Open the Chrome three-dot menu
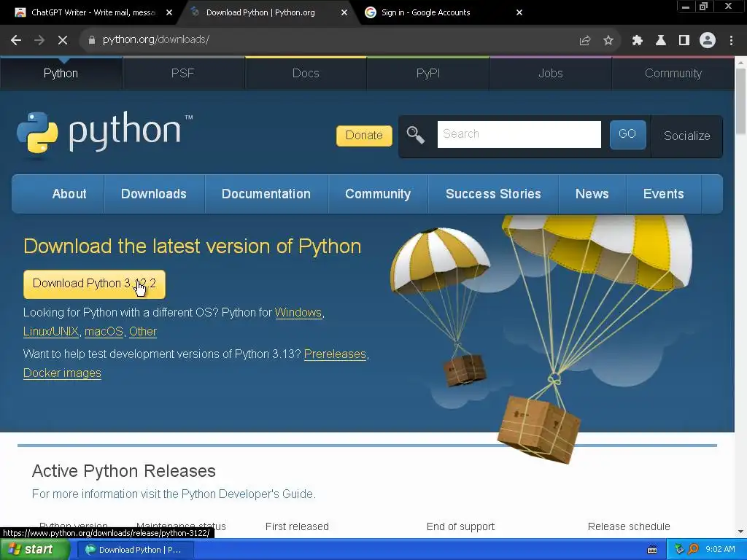This screenshot has height=560, width=747. pos(731,41)
